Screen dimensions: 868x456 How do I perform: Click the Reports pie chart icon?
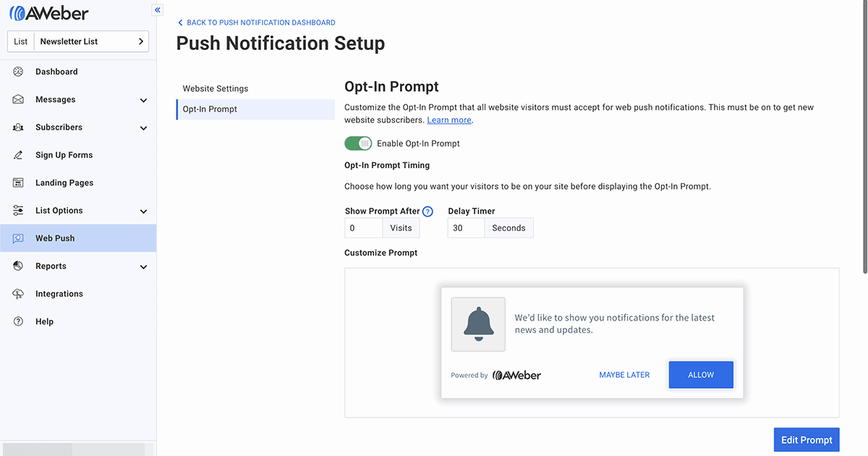[x=18, y=266]
